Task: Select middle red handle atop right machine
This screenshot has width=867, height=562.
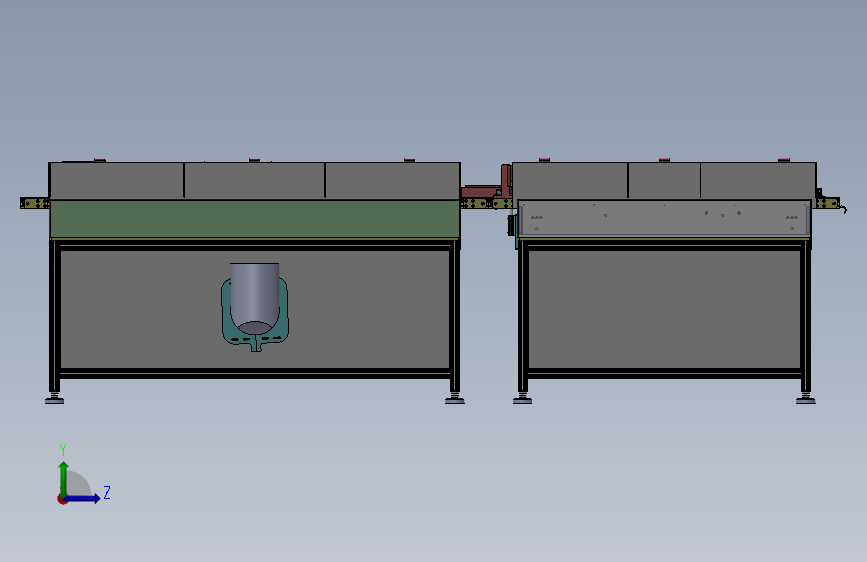Action: (x=664, y=160)
